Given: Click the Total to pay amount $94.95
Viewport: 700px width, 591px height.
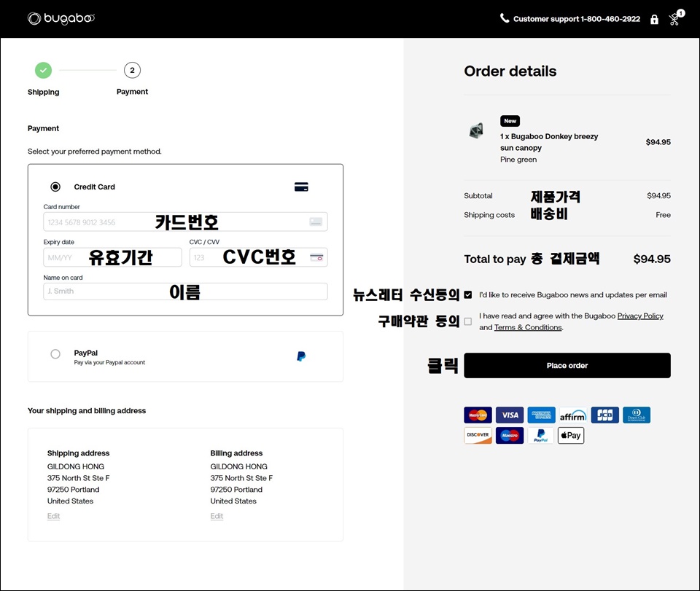Looking at the screenshot, I should click(x=652, y=259).
